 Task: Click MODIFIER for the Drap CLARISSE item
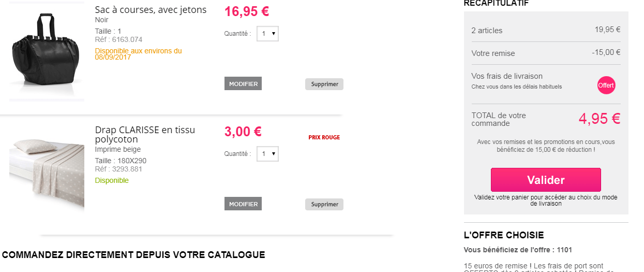pyautogui.click(x=243, y=204)
